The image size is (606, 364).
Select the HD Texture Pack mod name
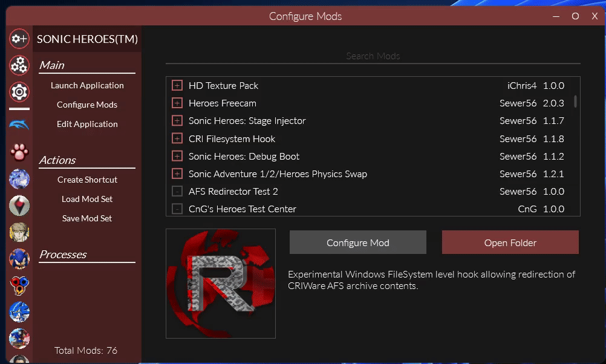pos(223,85)
